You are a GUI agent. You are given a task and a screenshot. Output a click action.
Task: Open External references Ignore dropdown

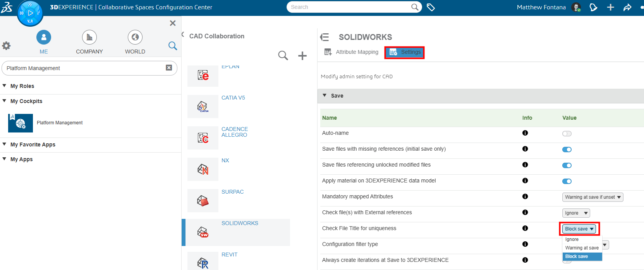(576, 213)
